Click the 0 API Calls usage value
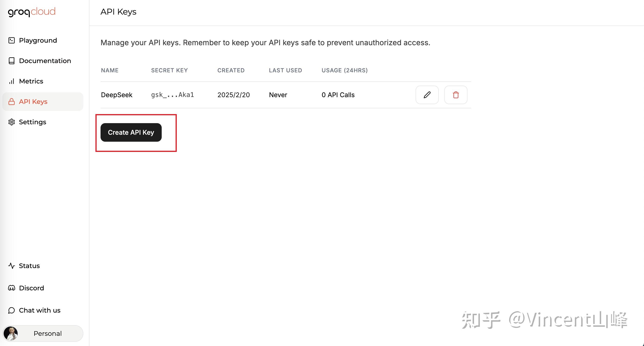The image size is (644, 346). click(x=338, y=95)
